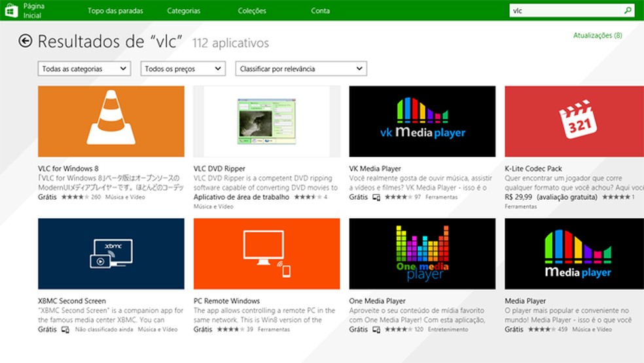Click device icon beside XBMC Second Screen Grátis

[65, 330]
